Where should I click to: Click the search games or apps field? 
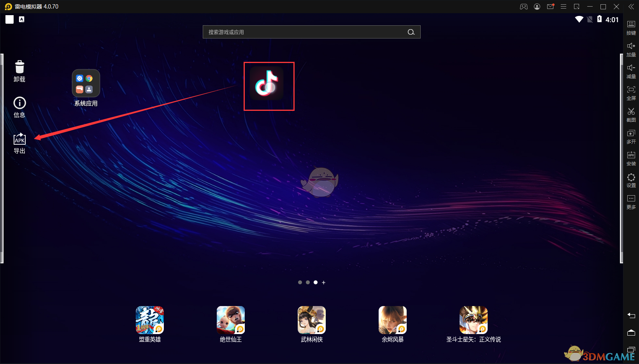[305, 32]
